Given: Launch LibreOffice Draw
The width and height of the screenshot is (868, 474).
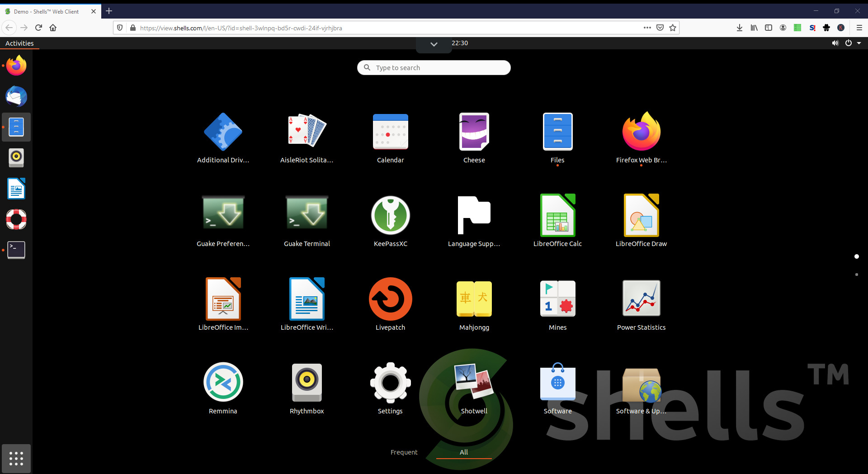Looking at the screenshot, I should [x=641, y=222].
